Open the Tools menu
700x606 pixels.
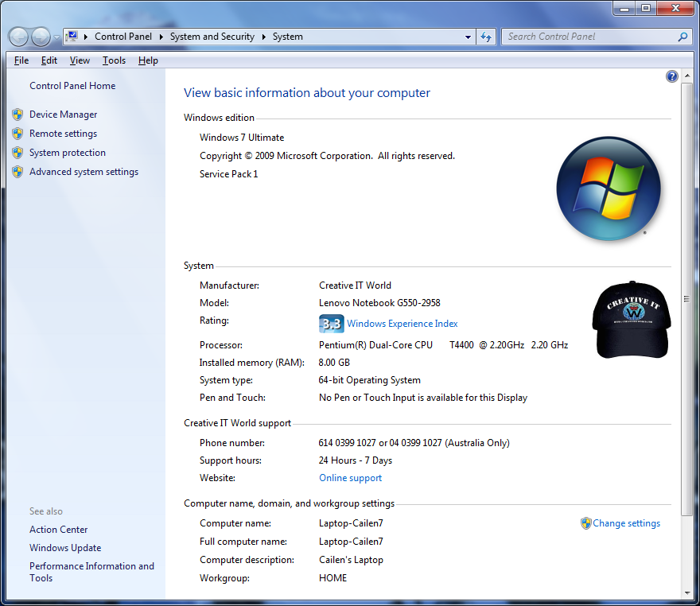click(114, 60)
